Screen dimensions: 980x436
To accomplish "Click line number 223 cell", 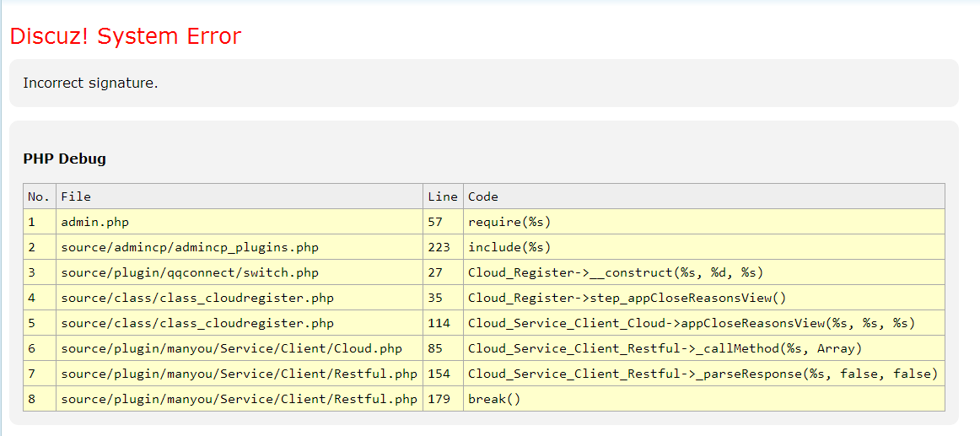I will point(439,247).
